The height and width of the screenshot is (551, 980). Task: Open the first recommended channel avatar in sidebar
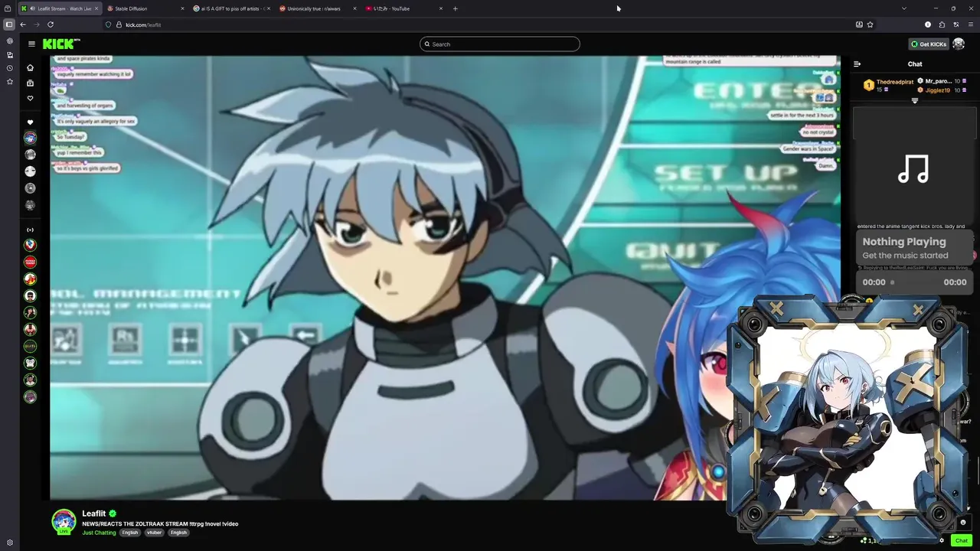(31, 245)
